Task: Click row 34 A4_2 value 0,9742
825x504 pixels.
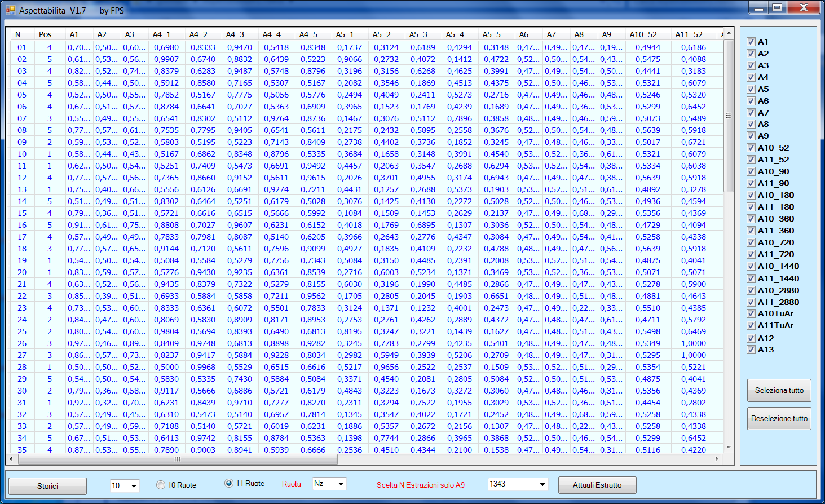Action: click(x=203, y=438)
